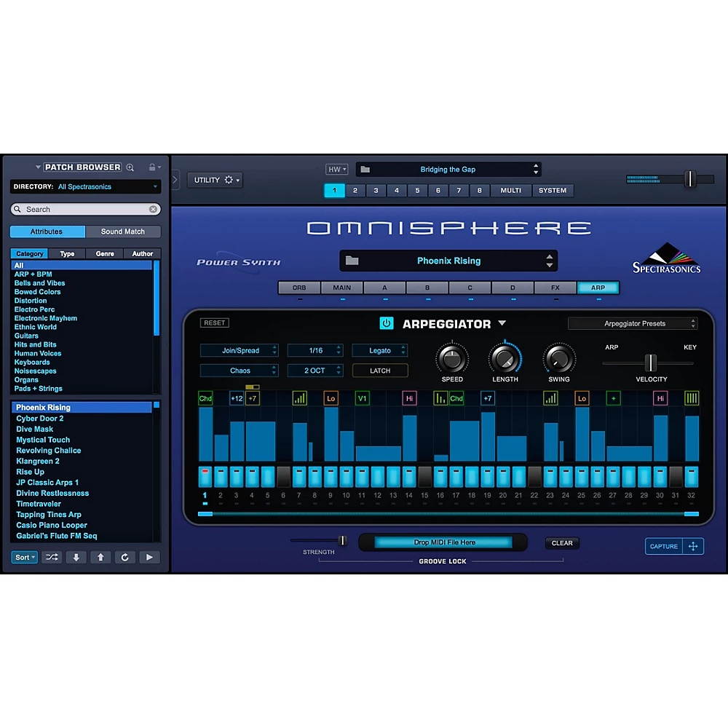Image resolution: width=728 pixels, height=728 pixels.
Task: Click the lock icon in the Patch Browser header
Action: tap(149, 167)
